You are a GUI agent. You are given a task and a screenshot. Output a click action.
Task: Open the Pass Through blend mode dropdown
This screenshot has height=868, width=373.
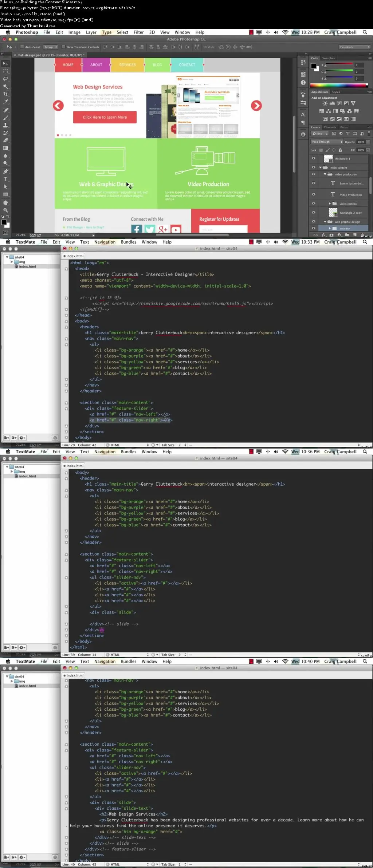pos(327,142)
